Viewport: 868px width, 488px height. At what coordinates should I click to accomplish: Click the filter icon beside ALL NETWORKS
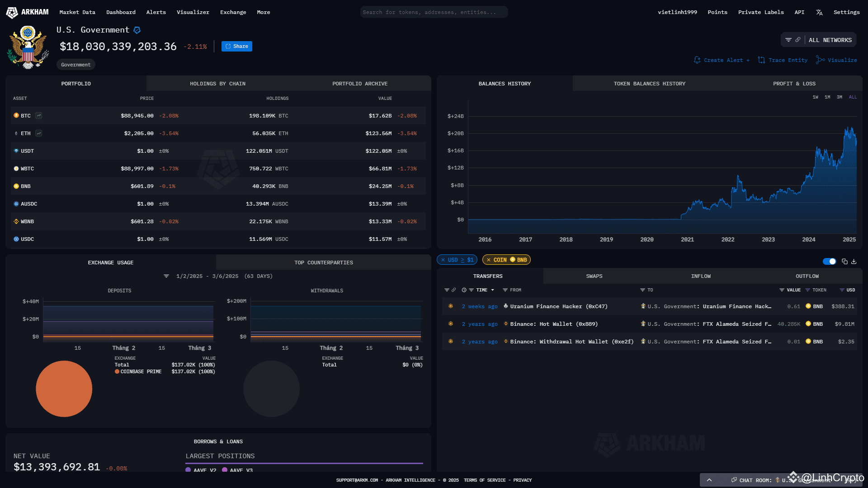788,40
